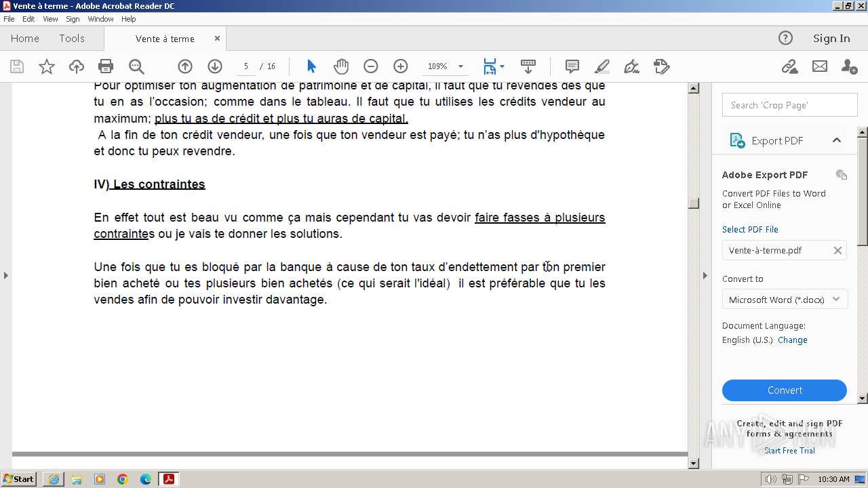The width and height of the screenshot is (868, 488).
Task: Click the document scroll up arrow
Action: click(x=694, y=88)
